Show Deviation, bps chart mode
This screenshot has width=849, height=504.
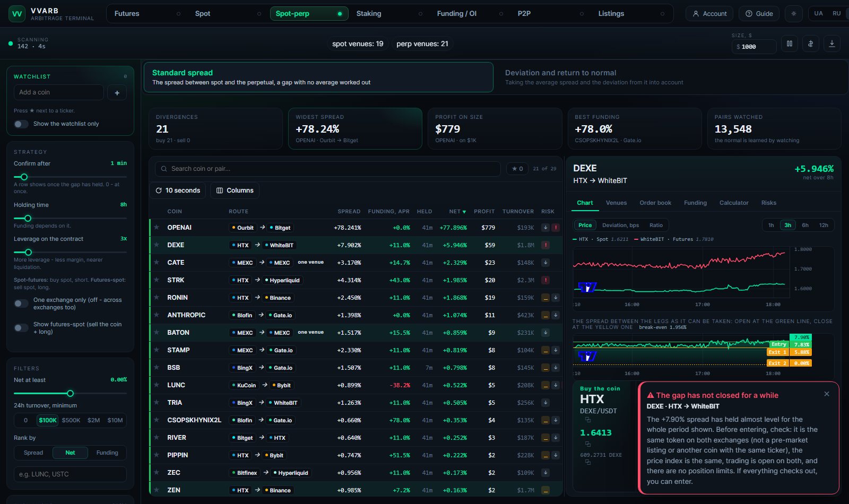pos(620,225)
